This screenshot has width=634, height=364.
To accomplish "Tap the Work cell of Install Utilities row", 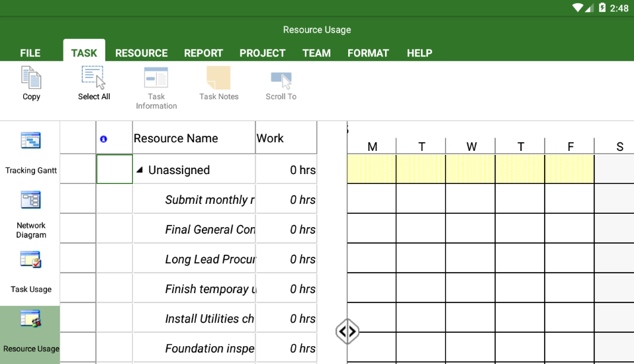I will click(287, 319).
